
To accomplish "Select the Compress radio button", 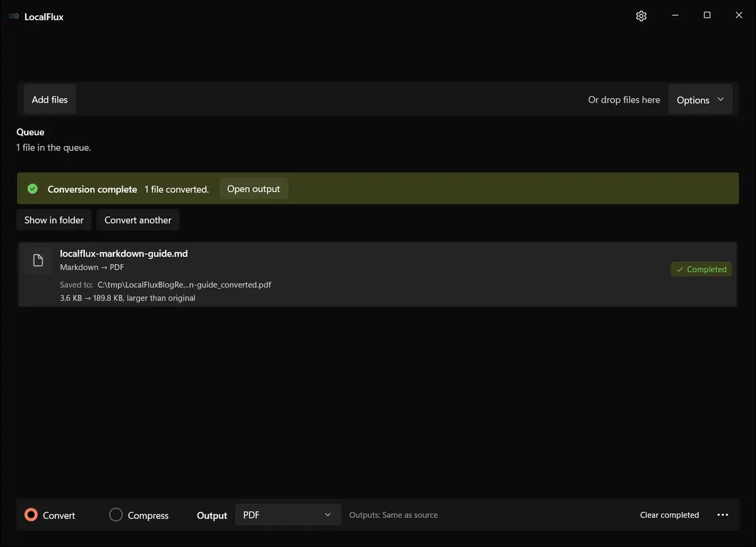I will 116,515.
